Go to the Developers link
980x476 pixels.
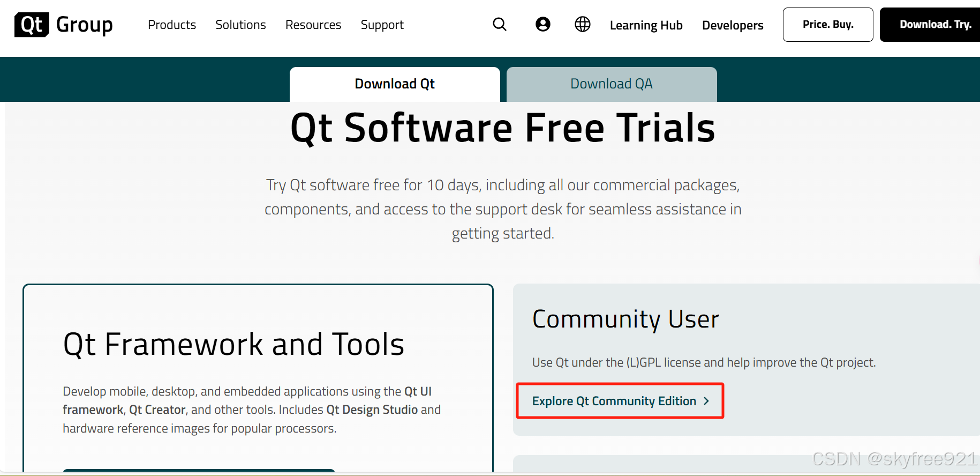point(733,25)
